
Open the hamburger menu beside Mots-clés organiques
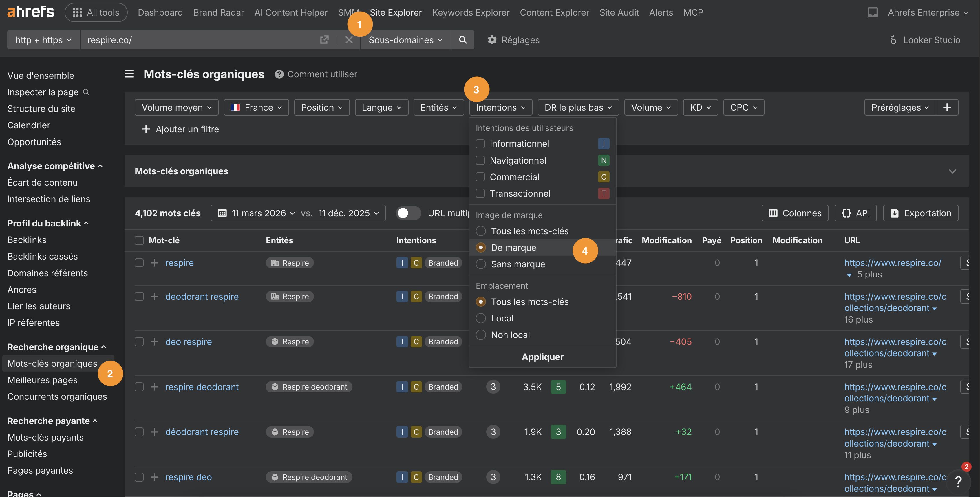[129, 74]
